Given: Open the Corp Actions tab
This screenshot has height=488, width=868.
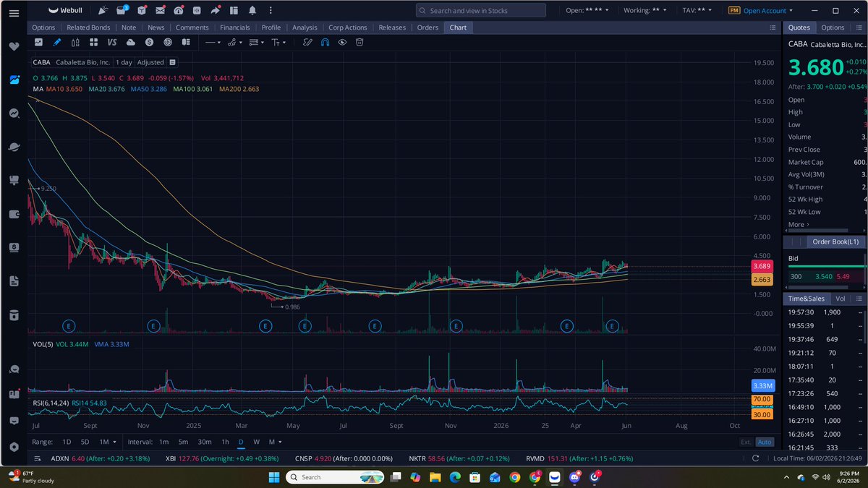Looking at the screenshot, I should tap(347, 27).
